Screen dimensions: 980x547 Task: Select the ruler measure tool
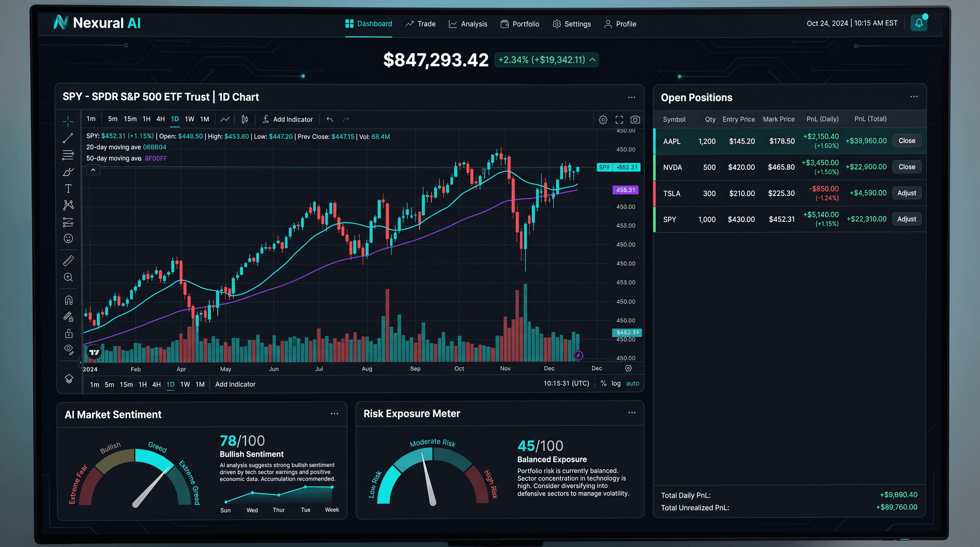point(68,261)
